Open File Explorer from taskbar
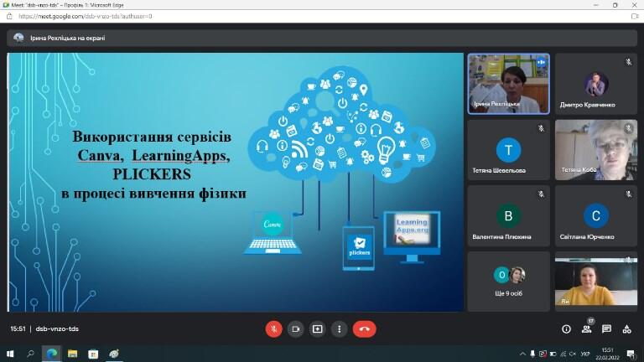 click(73, 354)
